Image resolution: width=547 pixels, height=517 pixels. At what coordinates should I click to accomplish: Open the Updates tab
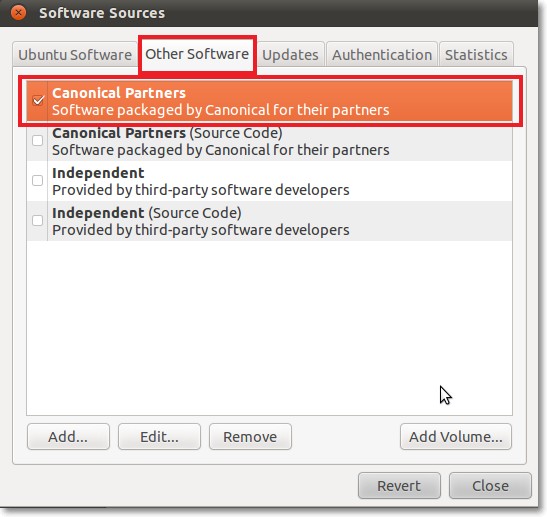coord(290,55)
